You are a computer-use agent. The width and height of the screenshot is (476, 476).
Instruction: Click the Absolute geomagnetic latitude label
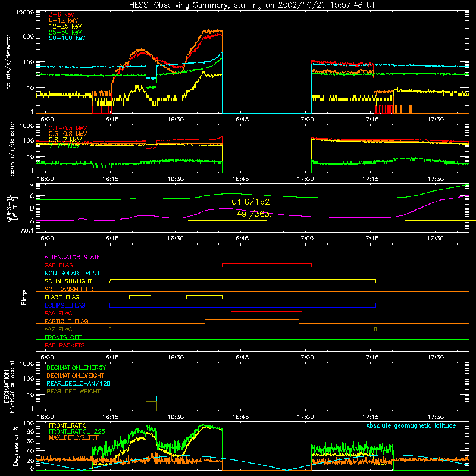tap(411, 426)
